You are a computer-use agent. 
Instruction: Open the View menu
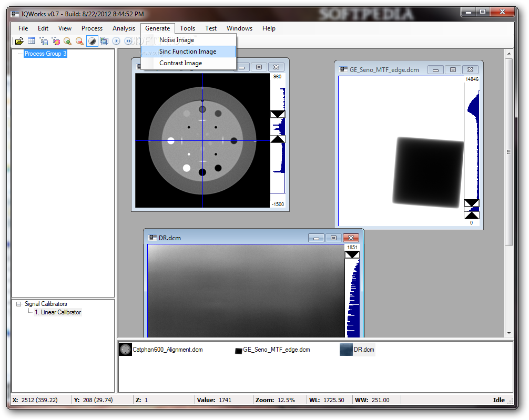pos(65,28)
